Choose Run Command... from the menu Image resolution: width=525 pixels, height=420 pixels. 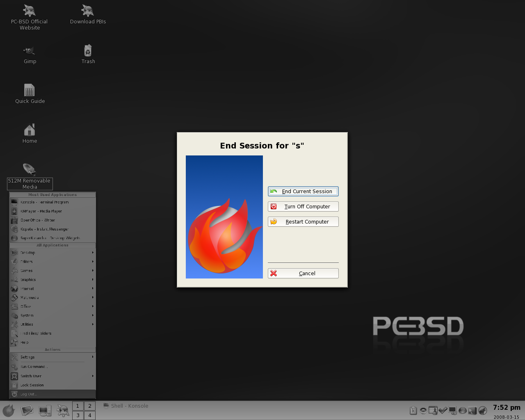[x=52, y=367]
